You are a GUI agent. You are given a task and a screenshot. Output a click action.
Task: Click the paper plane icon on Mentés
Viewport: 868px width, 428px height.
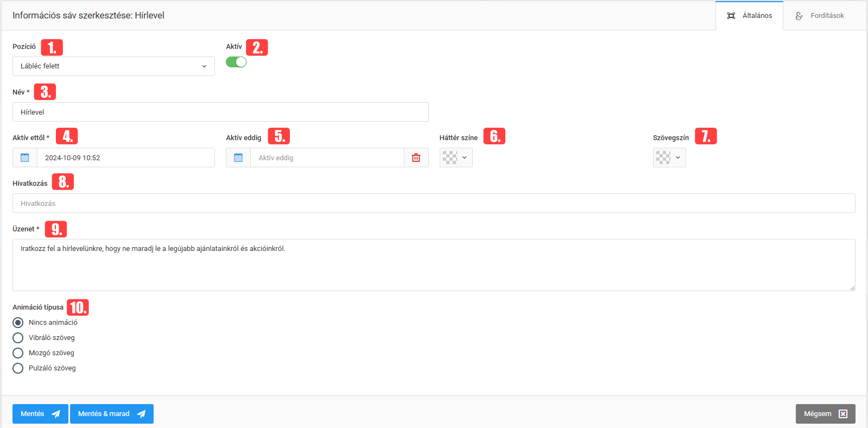tap(56, 414)
